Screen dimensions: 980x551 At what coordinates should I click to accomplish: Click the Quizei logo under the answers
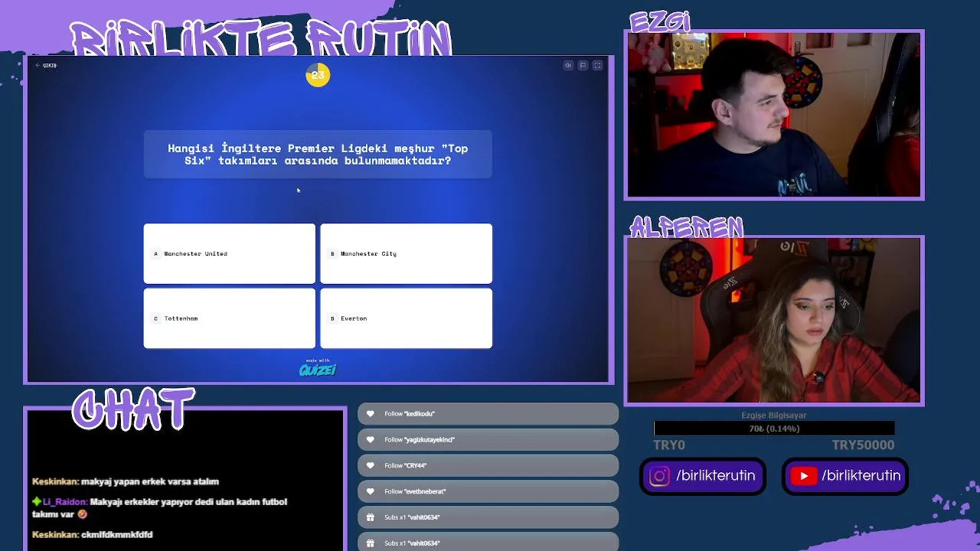(318, 369)
